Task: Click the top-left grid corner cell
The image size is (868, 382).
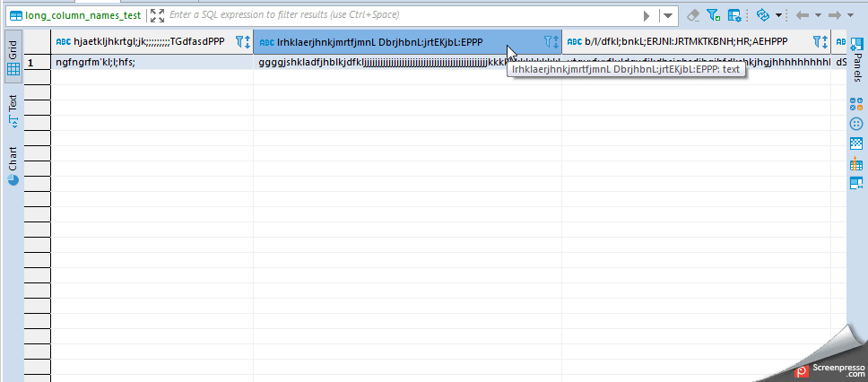Action: click(x=38, y=41)
